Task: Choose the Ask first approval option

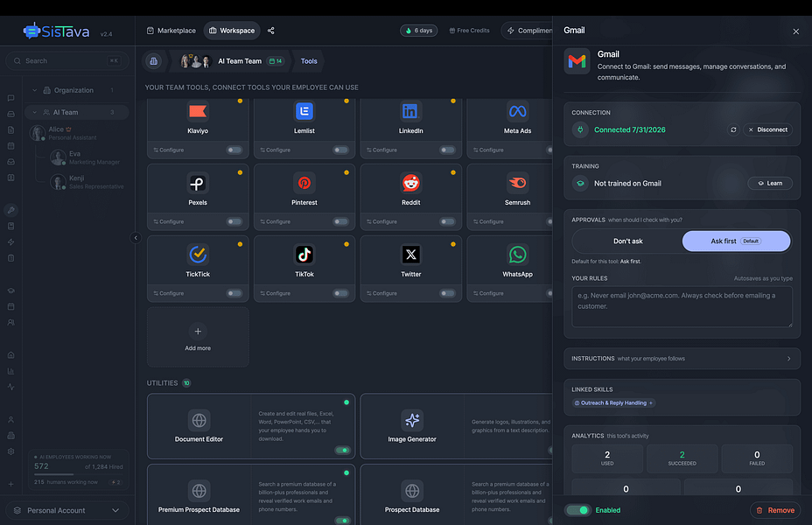Action: coord(736,241)
